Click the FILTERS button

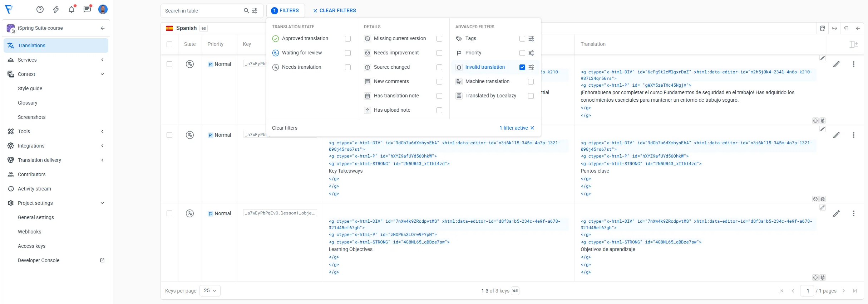pos(285,11)
